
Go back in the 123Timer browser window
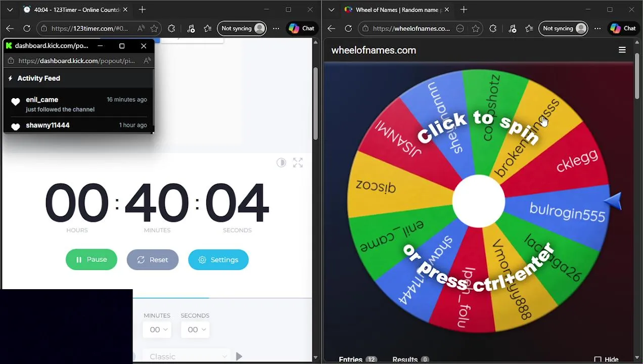click(x=10, y=29)
